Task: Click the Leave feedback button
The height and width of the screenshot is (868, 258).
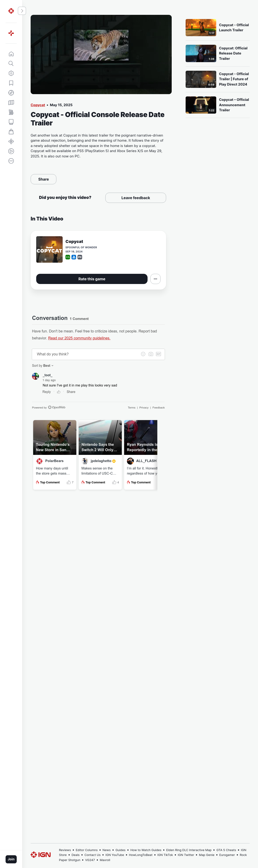Action: [x=135, y=198]
